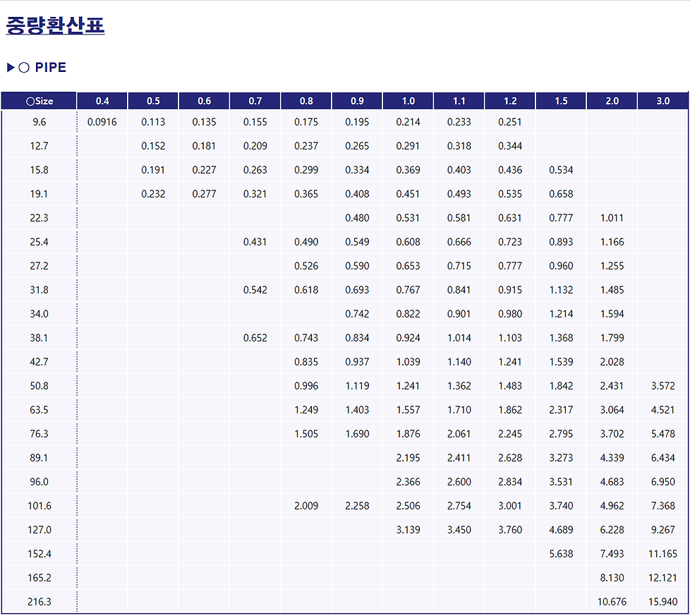Image resolution: width=690 pixels, height=616 pixels.
Task: Select the 1.557 weight value
Action: tap(408, 410)
